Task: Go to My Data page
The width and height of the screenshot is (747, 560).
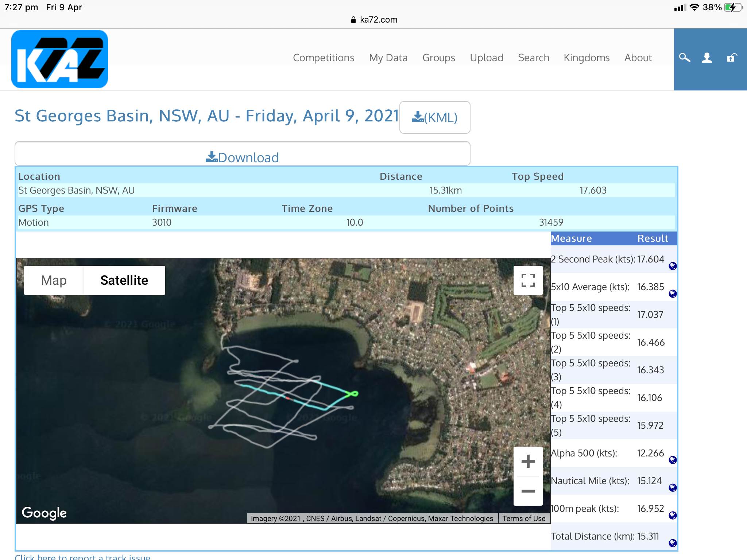Action: click(x=388, y=58)
